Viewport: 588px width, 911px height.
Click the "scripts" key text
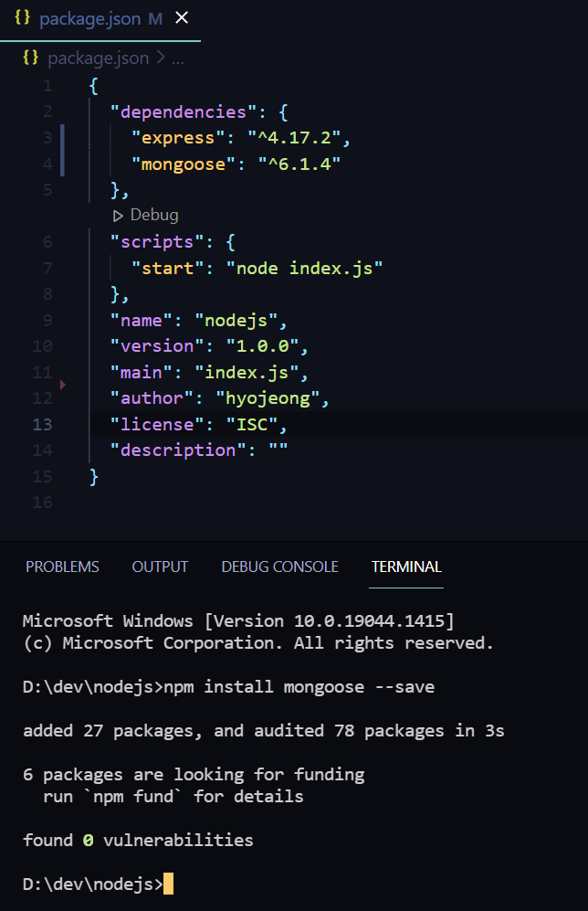tap(157, 242)
